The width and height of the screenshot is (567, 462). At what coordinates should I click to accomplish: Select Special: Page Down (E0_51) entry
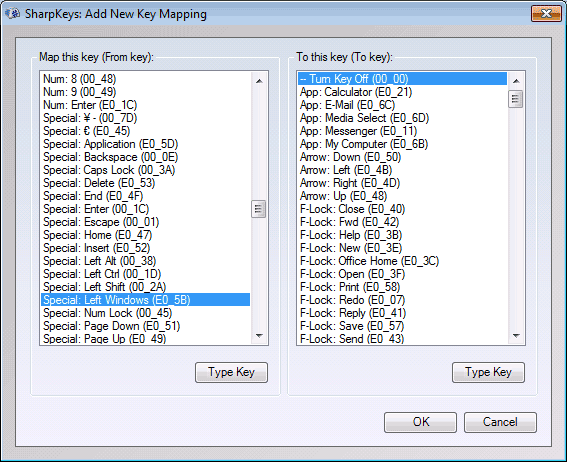click(x=145, y=326)
